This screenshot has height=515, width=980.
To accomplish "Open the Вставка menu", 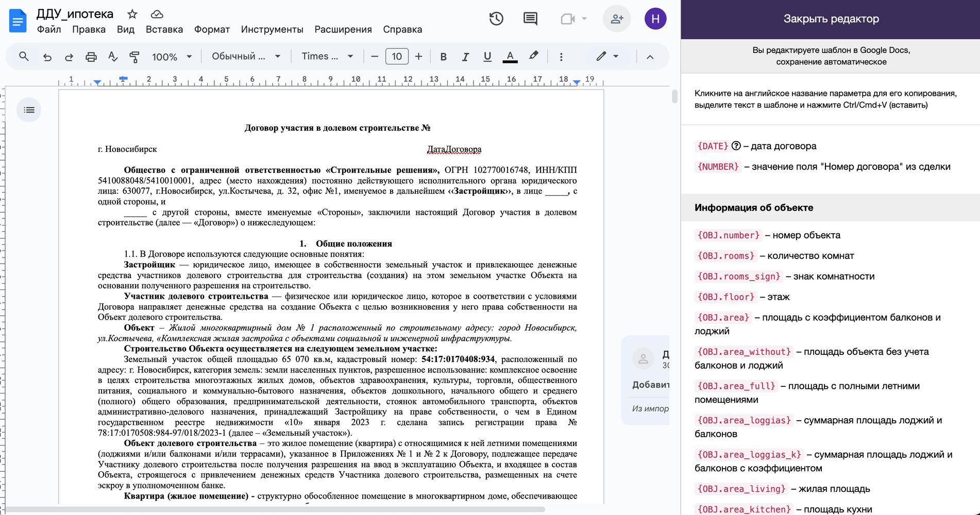I will tap(164, 29).
